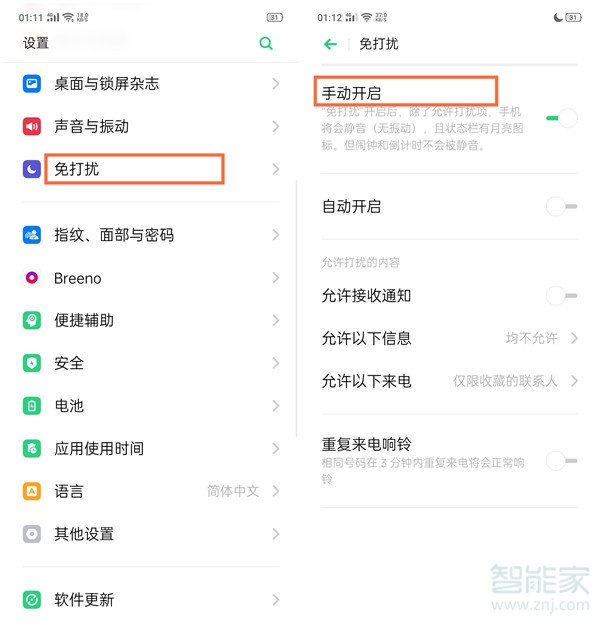Open the 其他设置 menu entry

(151, 534)
